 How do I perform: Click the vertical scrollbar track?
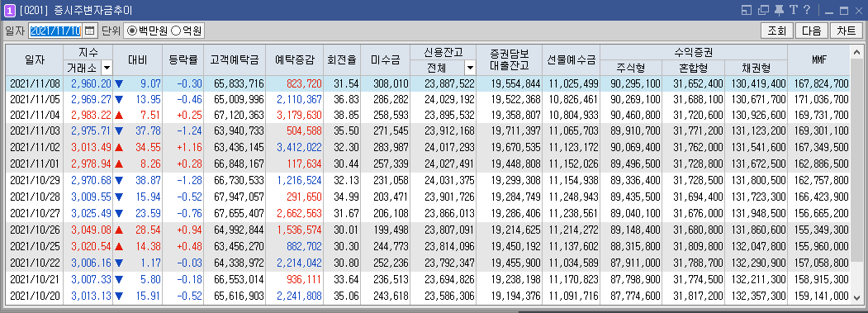[857, 175]
